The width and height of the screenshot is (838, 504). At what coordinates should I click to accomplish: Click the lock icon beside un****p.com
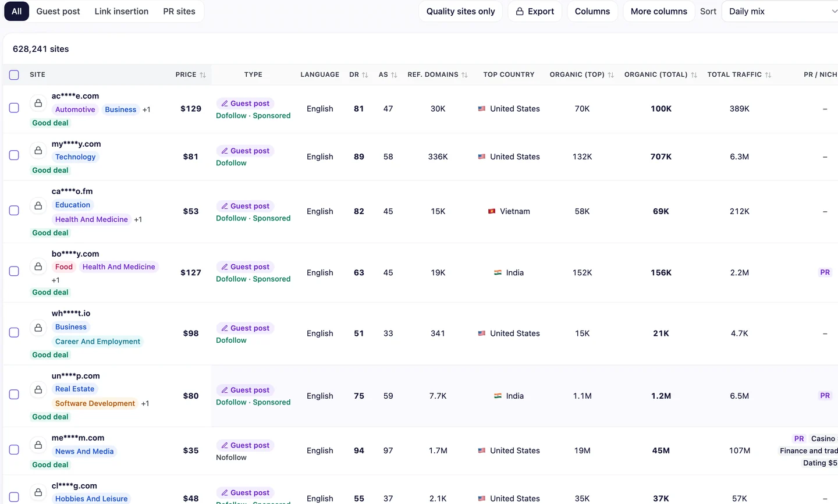point(38,389)
